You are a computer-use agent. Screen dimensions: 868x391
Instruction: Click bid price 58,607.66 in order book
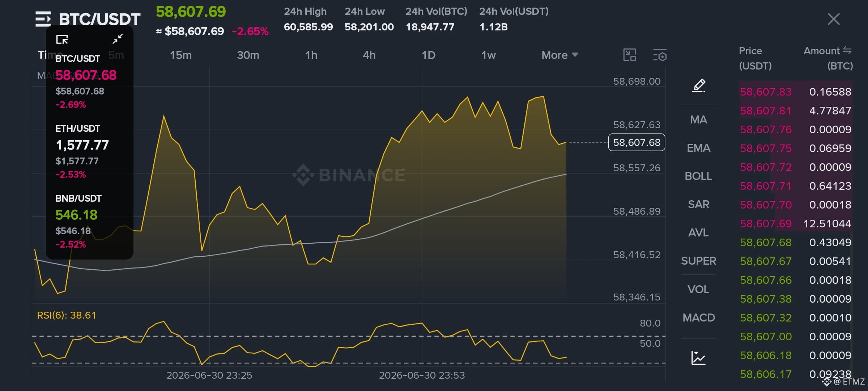766,280
